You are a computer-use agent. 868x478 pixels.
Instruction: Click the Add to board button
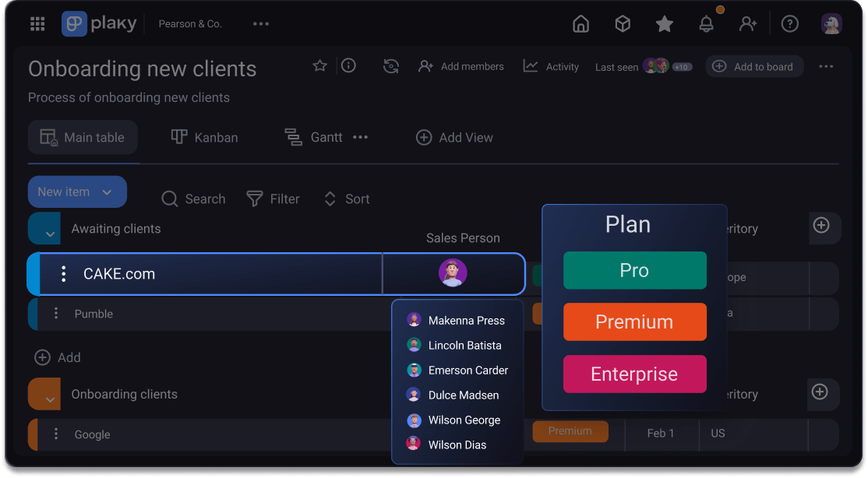(754, 66)
